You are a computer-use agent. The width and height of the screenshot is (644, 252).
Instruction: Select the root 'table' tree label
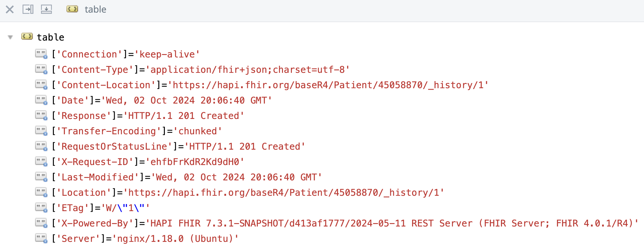(x=51, y=37)
